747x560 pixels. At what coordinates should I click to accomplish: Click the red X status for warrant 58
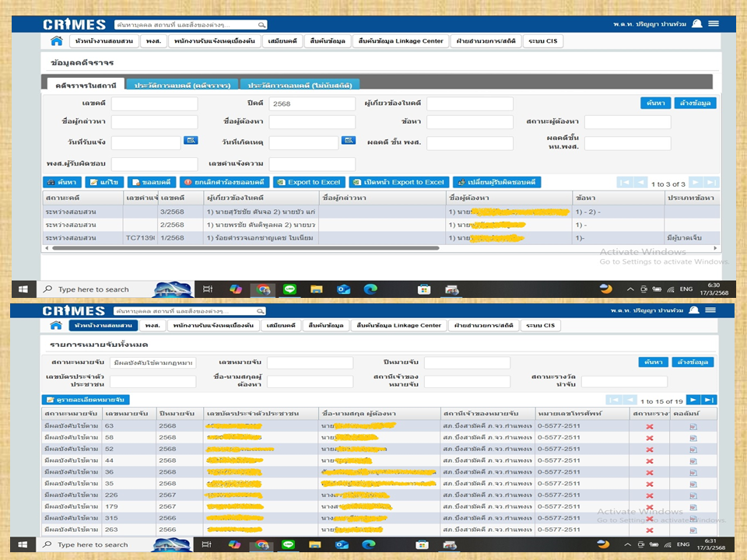click(649, 438)
